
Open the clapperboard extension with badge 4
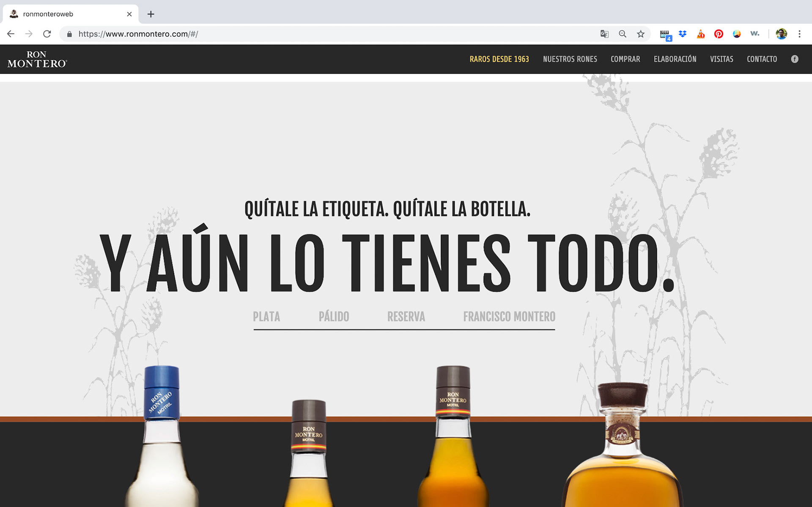coord(665,35)
